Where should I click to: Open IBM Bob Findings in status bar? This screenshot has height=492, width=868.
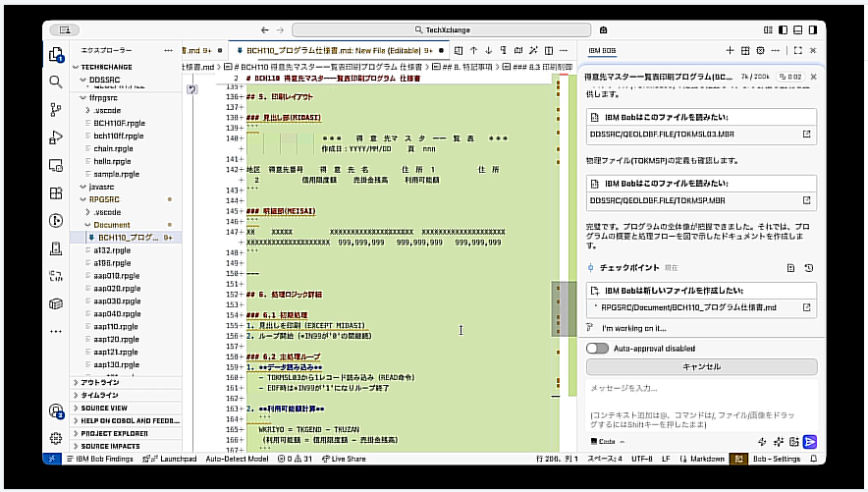click(x=99, y=459)
